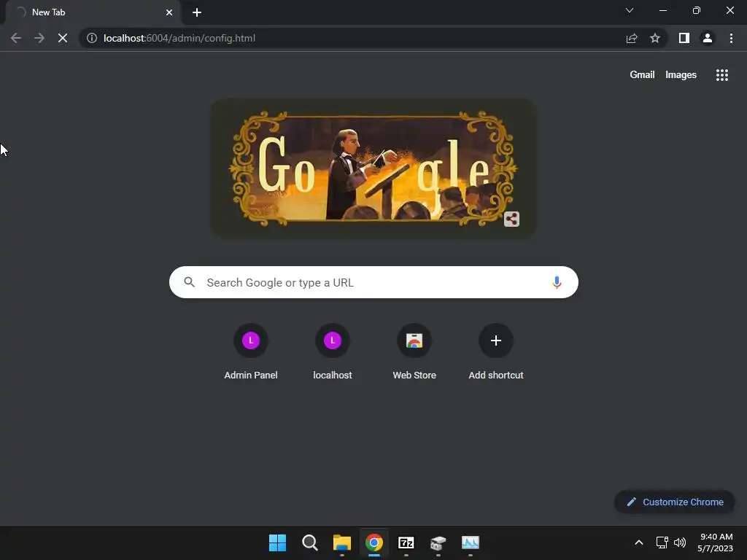Screen dimensions: 747x560
Task: Open the Images link
Action: pyautogui.click(x=681, y=75)
